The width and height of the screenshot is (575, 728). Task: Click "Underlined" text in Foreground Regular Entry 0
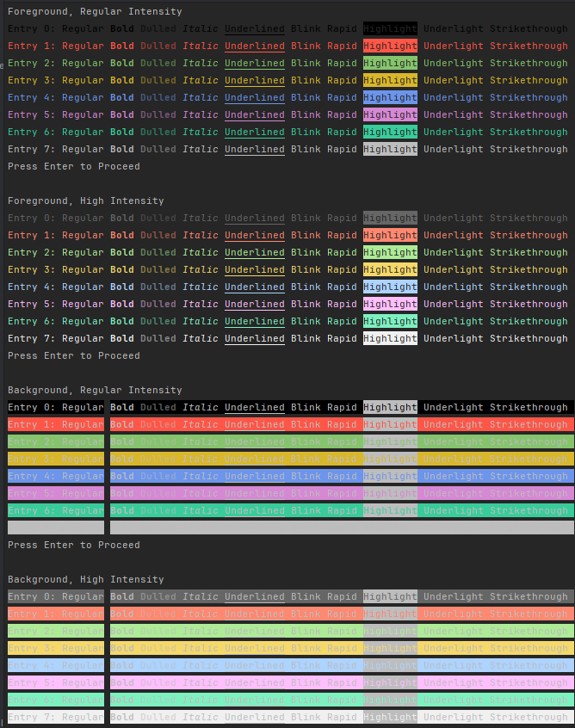(254, 29)
